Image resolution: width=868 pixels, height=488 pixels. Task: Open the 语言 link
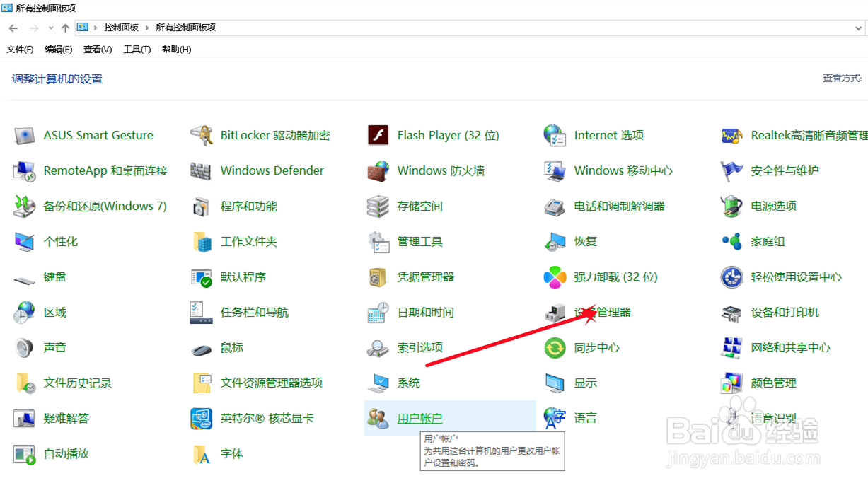click(x=586, y=419)
